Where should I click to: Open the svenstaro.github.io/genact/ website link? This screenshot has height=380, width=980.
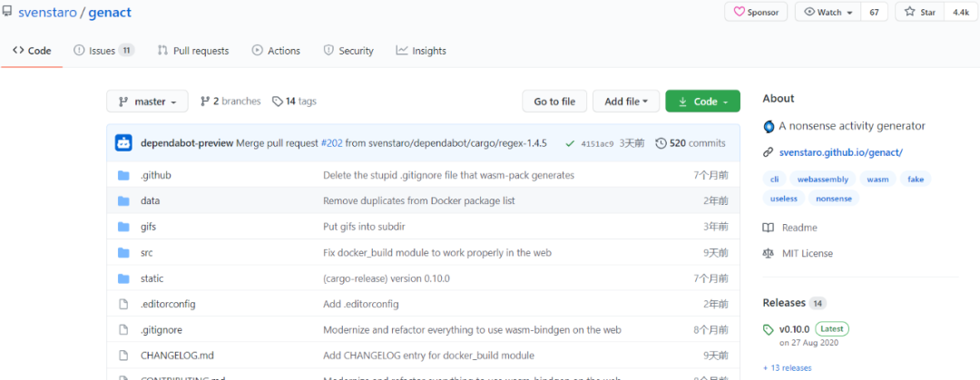click(x=841, y=151)
